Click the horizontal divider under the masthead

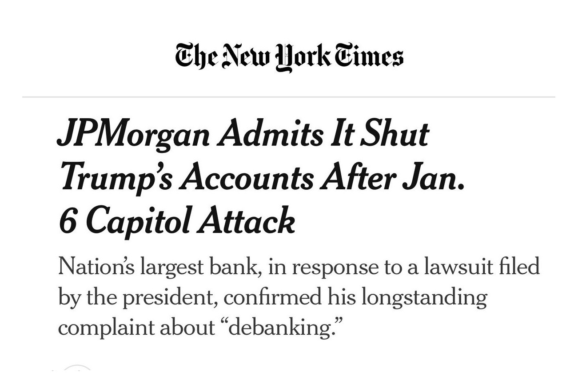click(x=289, y=96)
